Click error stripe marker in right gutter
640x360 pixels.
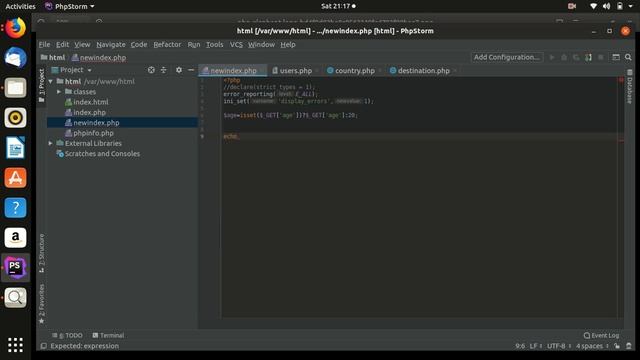click(x=621, y=140)
